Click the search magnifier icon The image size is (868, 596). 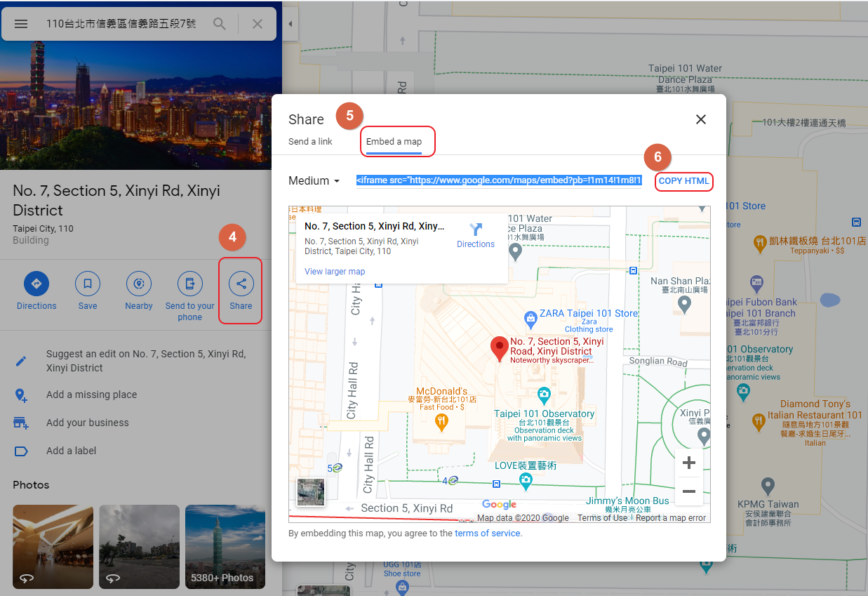tap(220, 24)
